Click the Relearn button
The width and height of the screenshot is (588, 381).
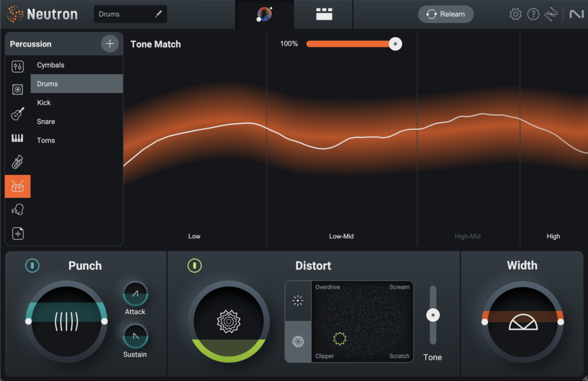coord(446,14)
